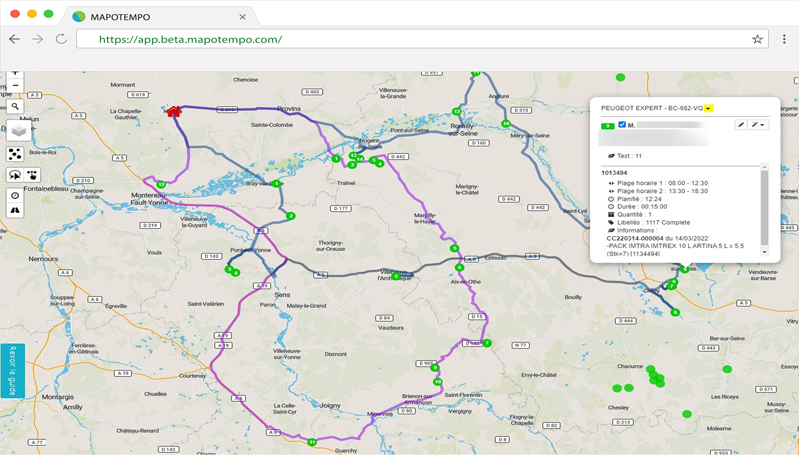Toggle the marker clustering dots icon
800x455 pixels.
pos(15,154)
